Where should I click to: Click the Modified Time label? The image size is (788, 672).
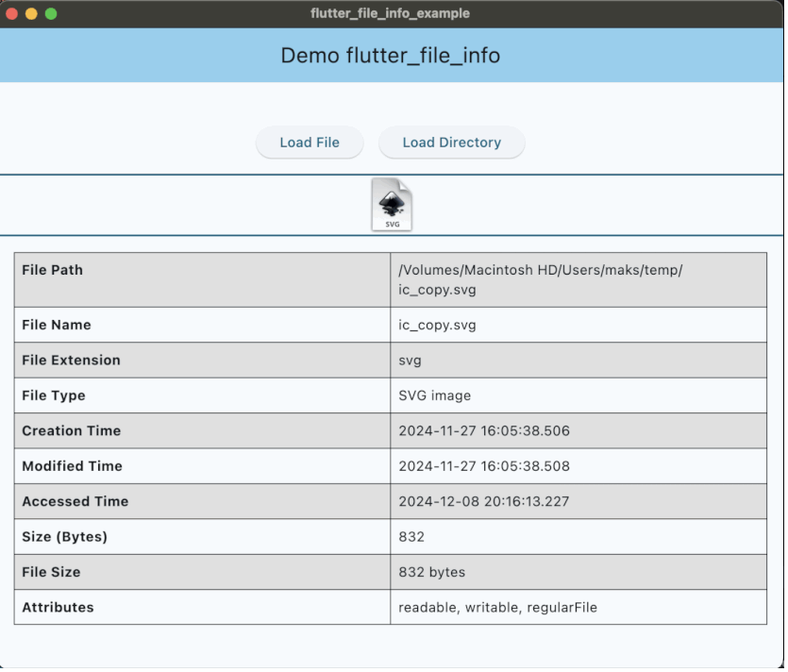(x=73, y=468)
